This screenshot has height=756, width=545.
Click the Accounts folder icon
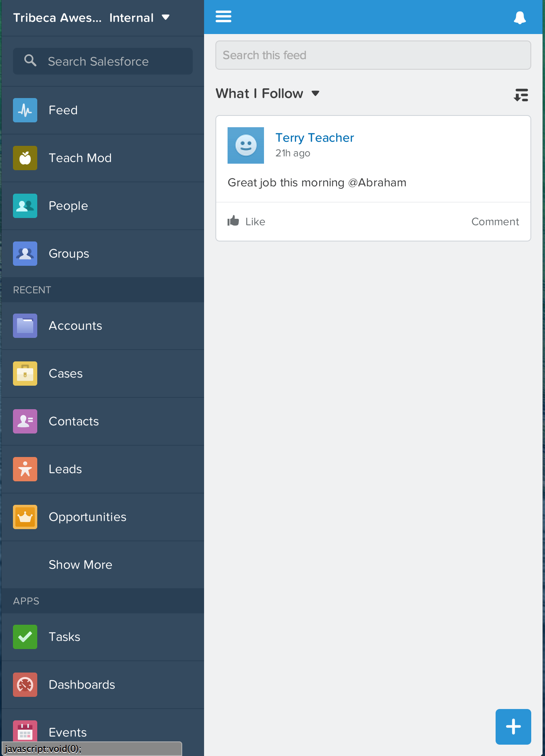[25, 326]
